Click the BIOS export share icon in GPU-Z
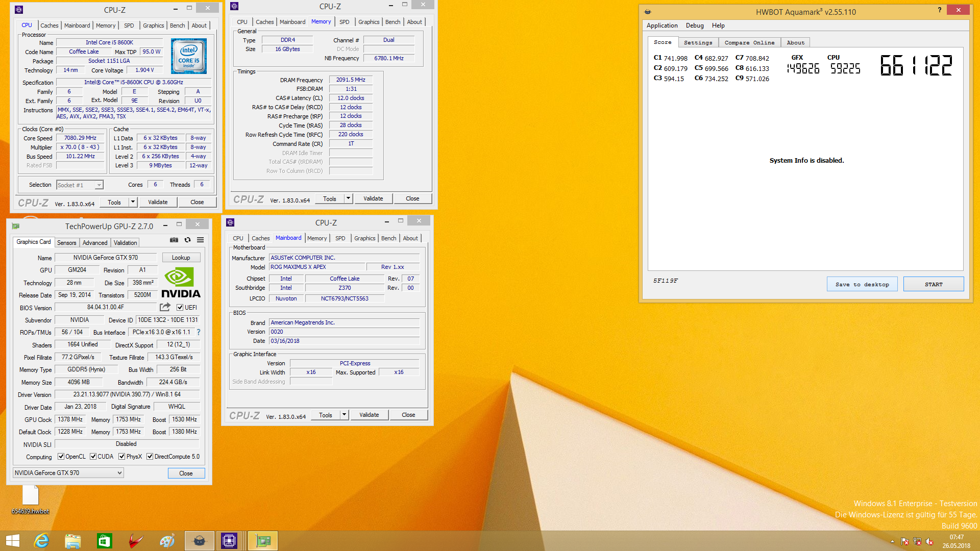This screenshot has height=551, width=980. click(x=165, y=307)
